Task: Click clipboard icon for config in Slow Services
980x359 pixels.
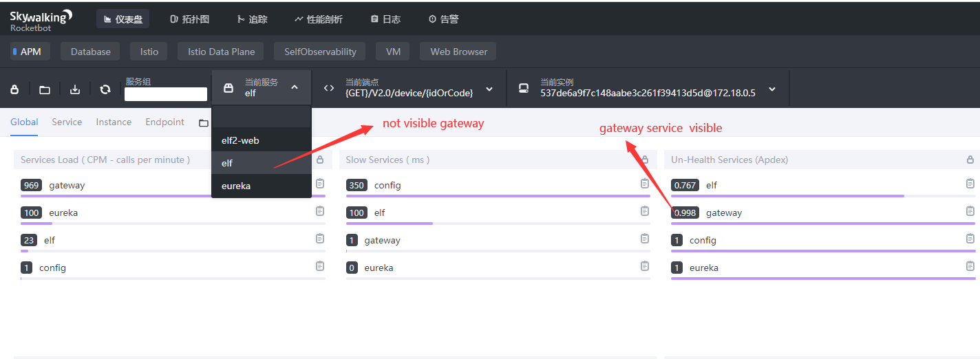Action: click(645, 184)
